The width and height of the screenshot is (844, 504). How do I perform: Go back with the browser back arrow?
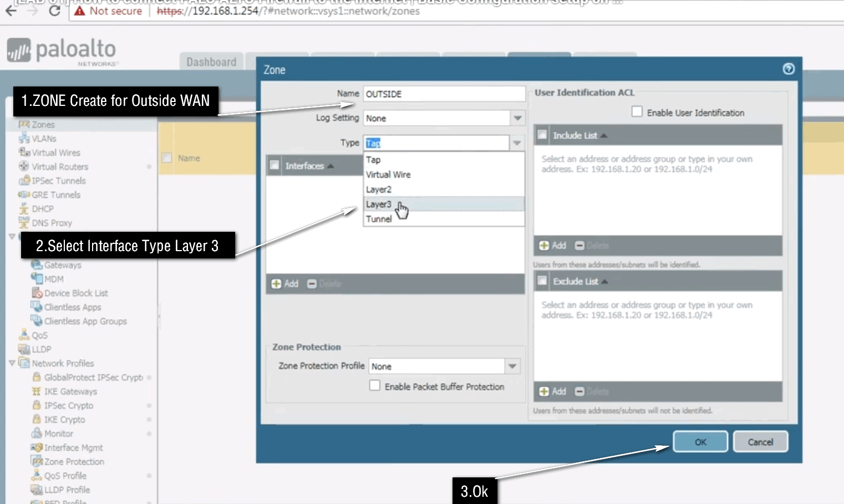click(x=11, y=11)
